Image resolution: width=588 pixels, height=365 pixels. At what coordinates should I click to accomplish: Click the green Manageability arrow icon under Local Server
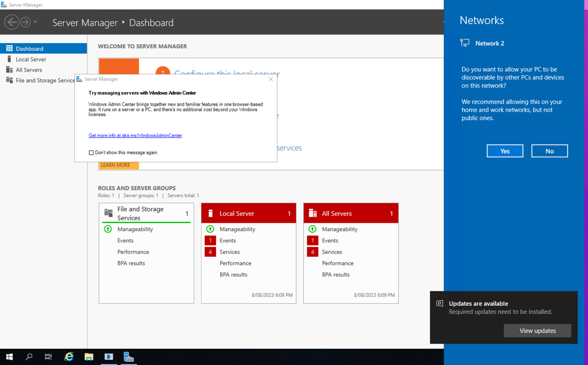tap(210, 229)
